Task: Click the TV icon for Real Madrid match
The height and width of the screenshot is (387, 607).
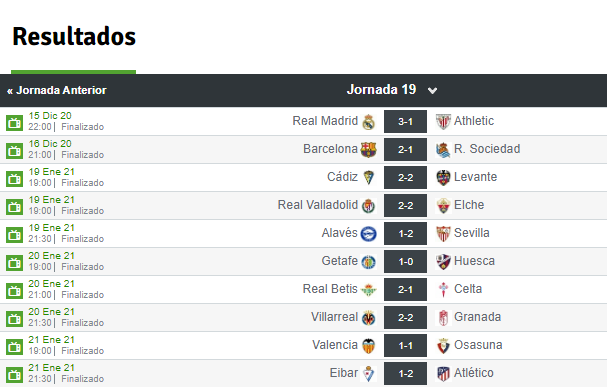Action: [x=14, y=123]
